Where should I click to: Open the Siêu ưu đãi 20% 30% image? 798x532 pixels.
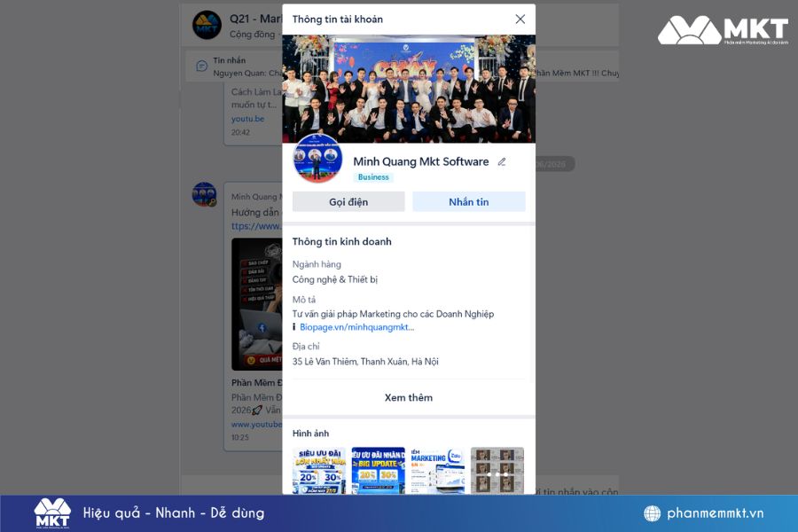pyautogui.click(x=319, y=471)
